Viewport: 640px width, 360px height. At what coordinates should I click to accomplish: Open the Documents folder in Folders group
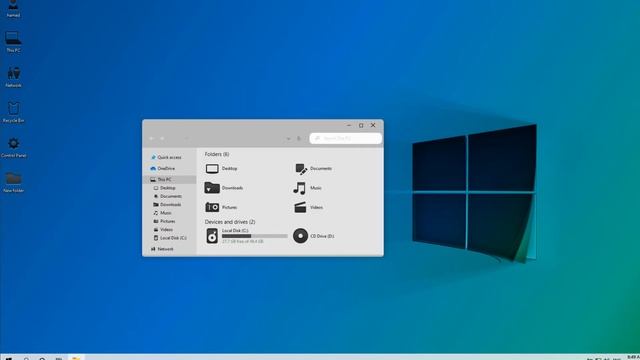[313, 168]
